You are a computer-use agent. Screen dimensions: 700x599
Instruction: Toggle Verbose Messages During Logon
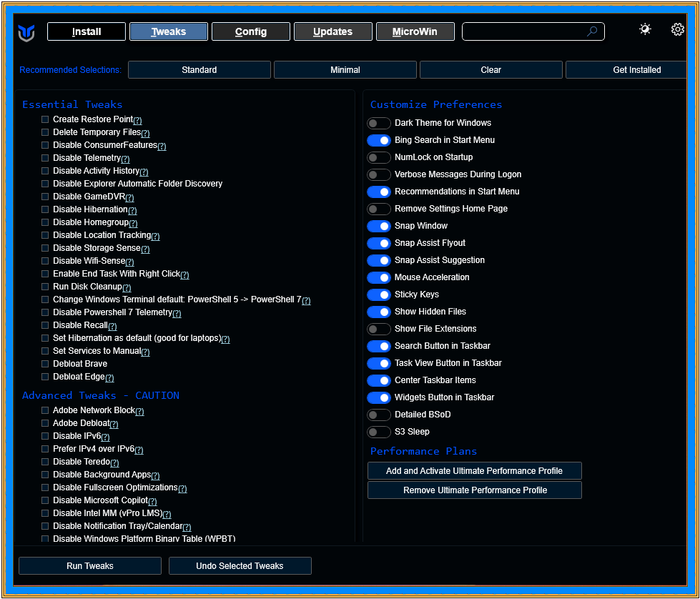tap(378, 174)
